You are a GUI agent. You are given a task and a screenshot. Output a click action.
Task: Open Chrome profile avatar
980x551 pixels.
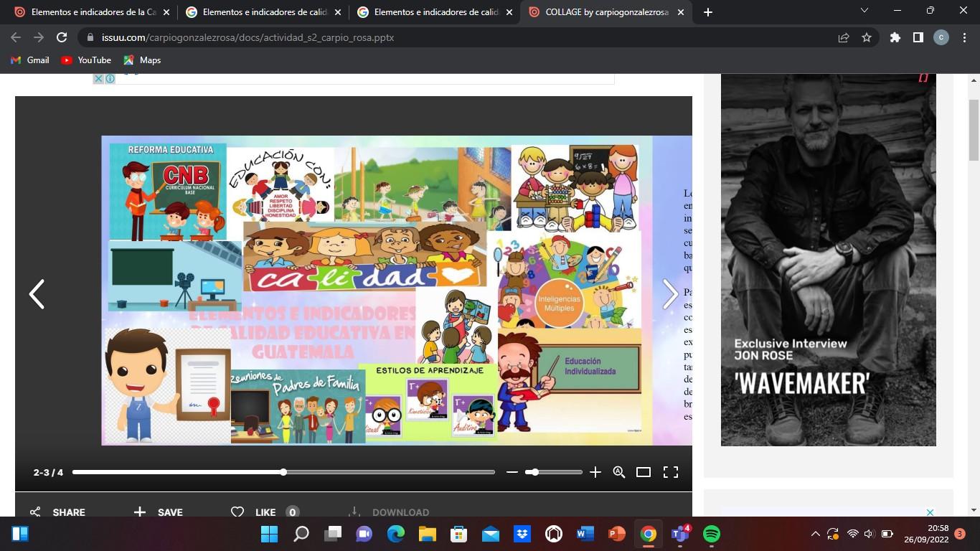(941, 38)
